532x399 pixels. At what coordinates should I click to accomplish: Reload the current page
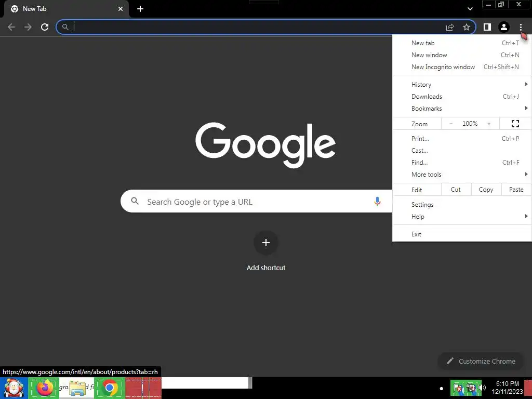click(x=45, y=27)
